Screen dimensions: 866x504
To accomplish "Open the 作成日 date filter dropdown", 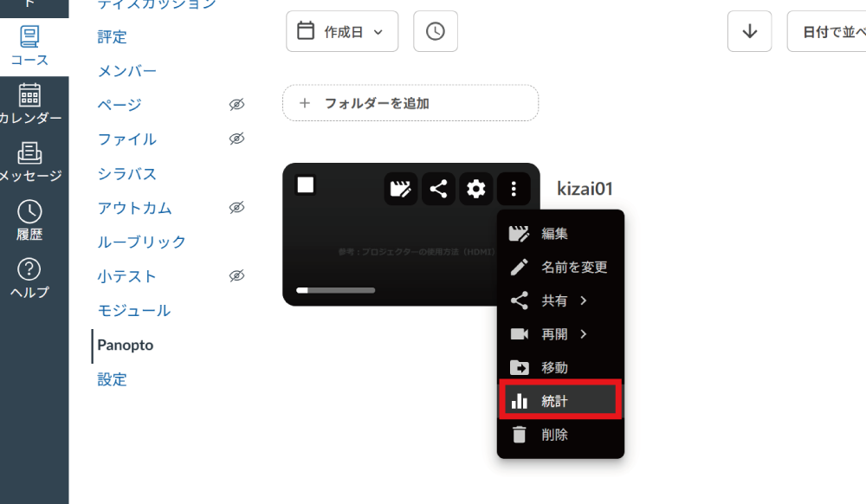I will [342, 31].
